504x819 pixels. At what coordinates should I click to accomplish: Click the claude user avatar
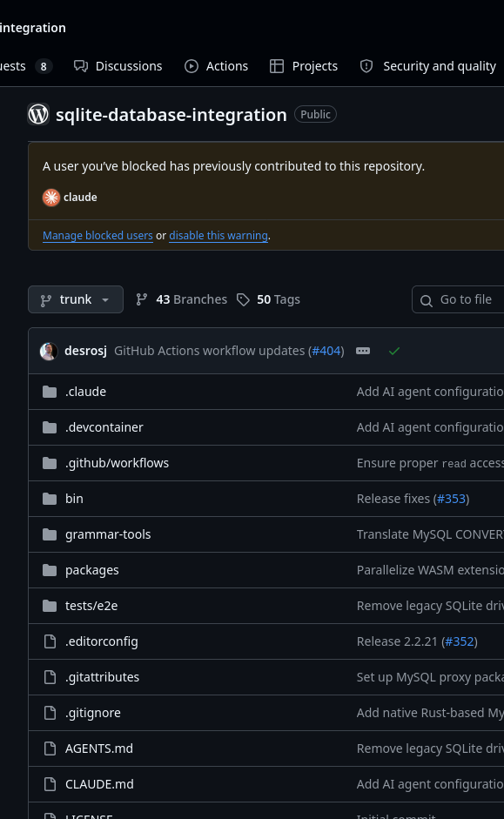tap(51, 198)
